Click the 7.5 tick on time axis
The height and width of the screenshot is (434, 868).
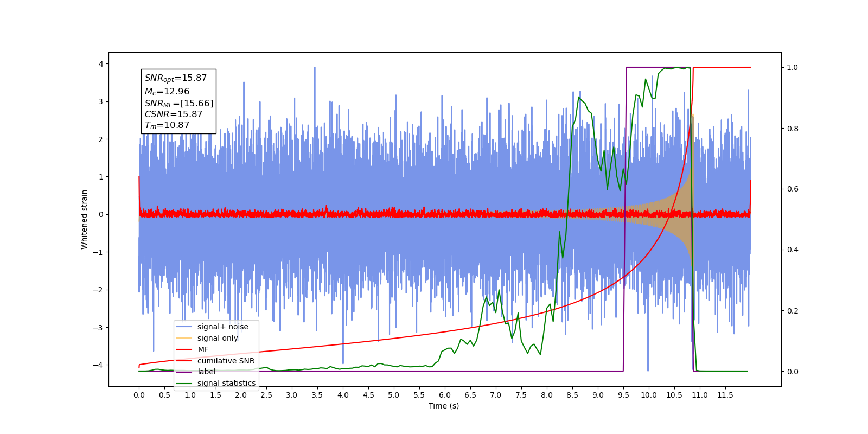521,395
